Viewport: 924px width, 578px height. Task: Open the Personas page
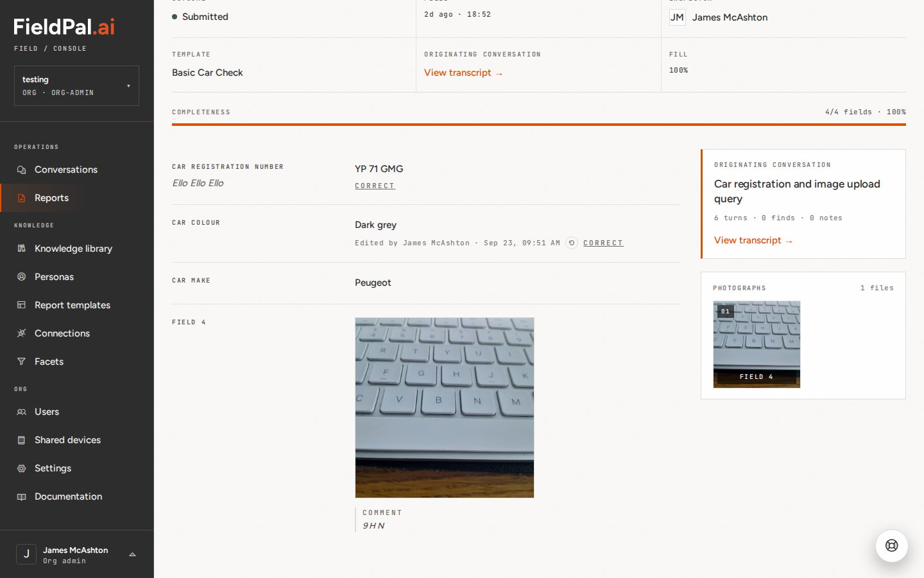77,277
